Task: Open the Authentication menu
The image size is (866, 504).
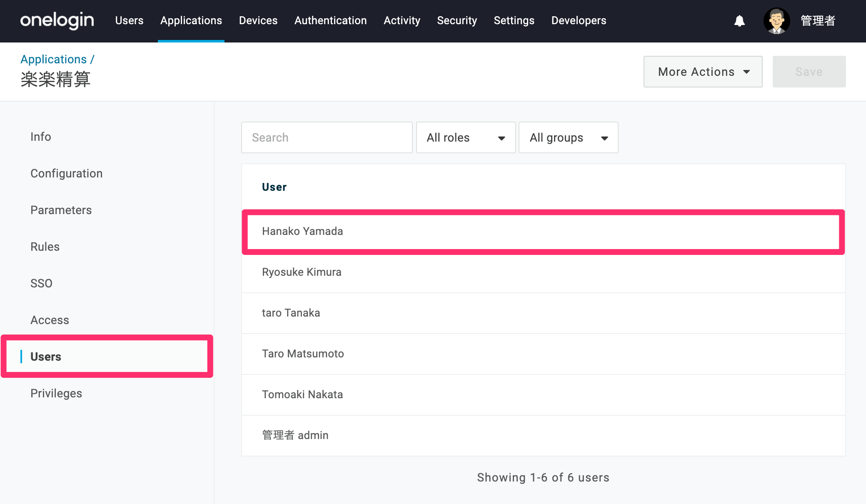Action: 331,20
